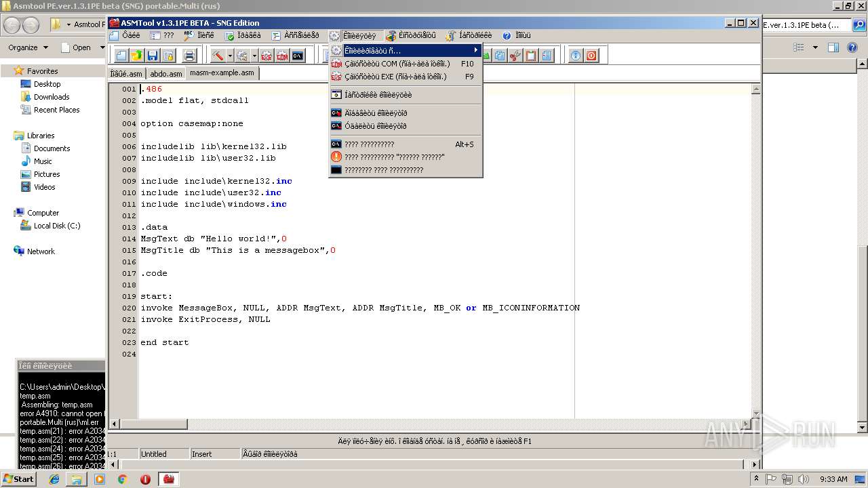The height and width of the screenshot is (488, 868).
Task: Expand the highlighted compile submenu entry
Action: click(x=406, y=50)
